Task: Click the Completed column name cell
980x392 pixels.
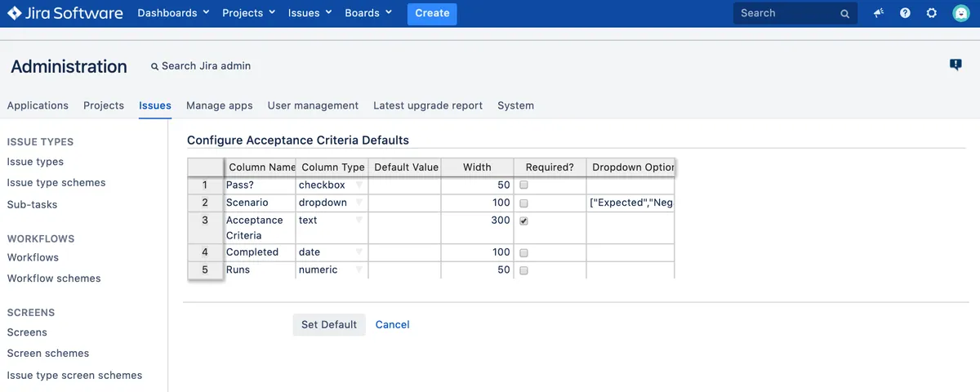Action: click(x=260, y=252)
